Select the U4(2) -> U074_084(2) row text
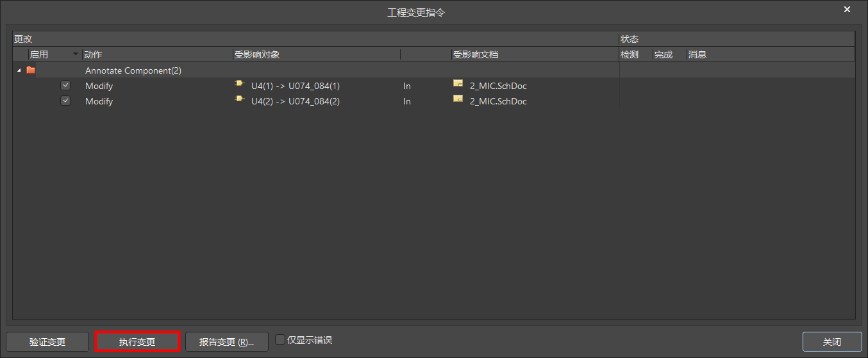This screenshot has width=868, height=358. point(296,101)
